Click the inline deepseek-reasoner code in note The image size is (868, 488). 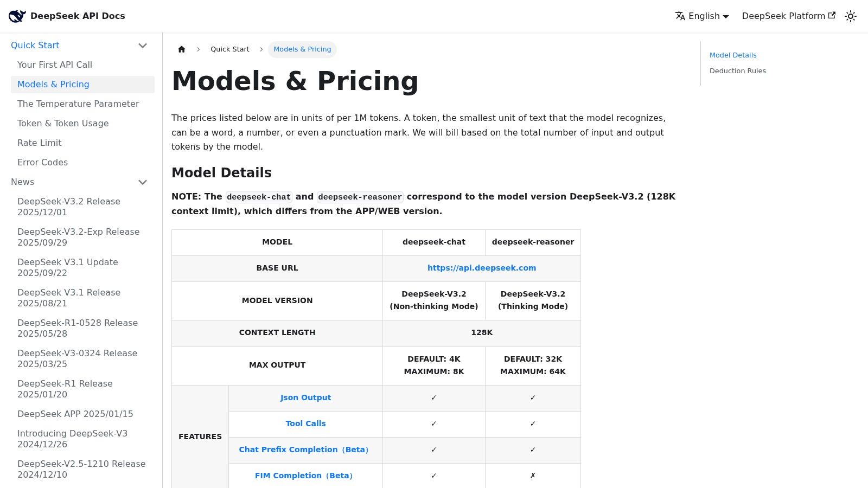(360, 197)
